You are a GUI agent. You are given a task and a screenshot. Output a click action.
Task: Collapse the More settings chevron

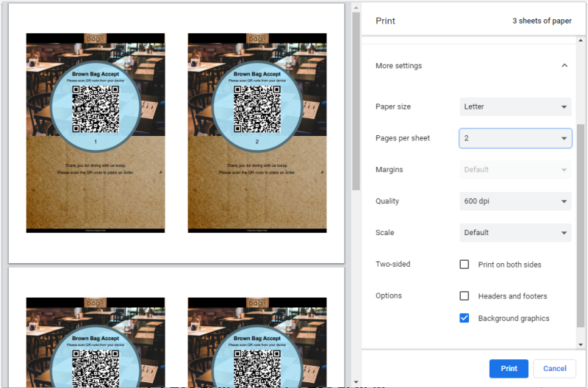(x=564, y=65)
